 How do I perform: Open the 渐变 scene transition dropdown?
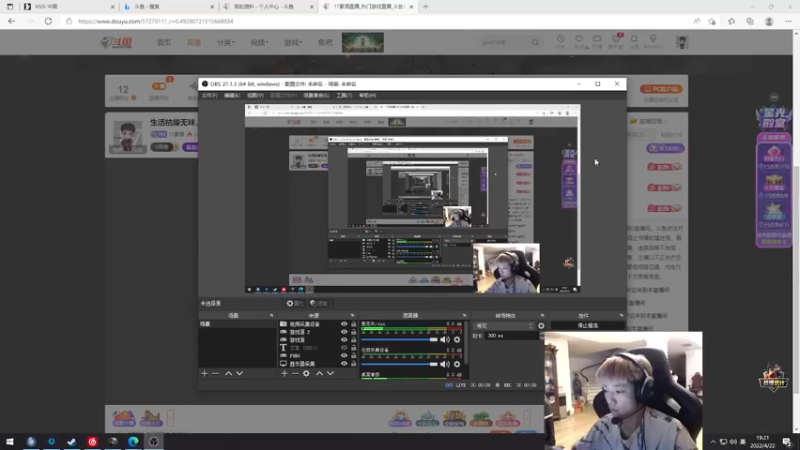coord(504,326)
